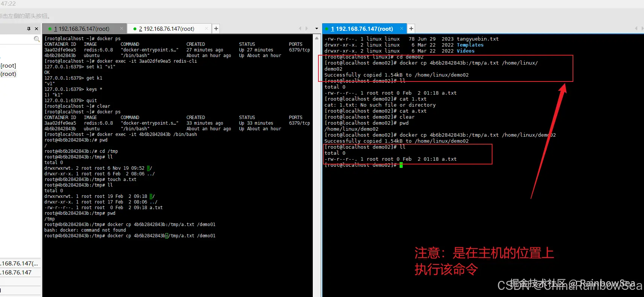
Task: Select the (root) session tree item
Action: coord(8,74)
